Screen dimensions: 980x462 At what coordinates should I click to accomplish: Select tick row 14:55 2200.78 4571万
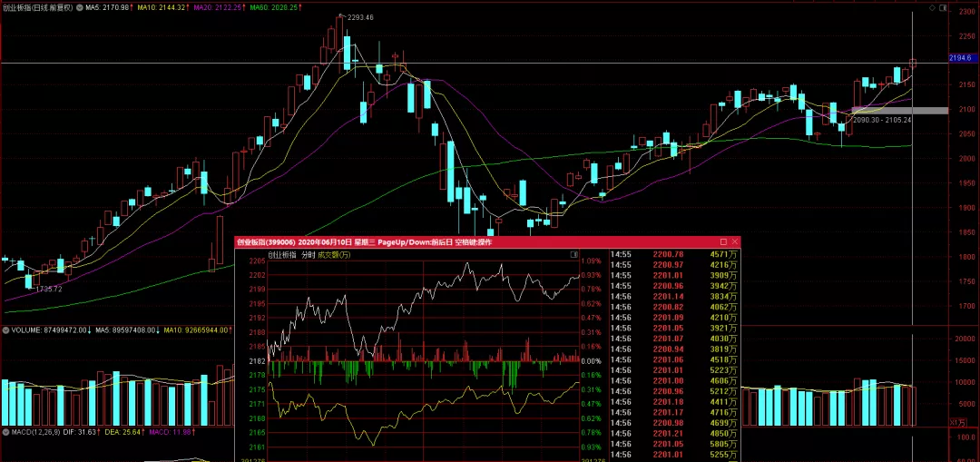[x=674, y=254]
